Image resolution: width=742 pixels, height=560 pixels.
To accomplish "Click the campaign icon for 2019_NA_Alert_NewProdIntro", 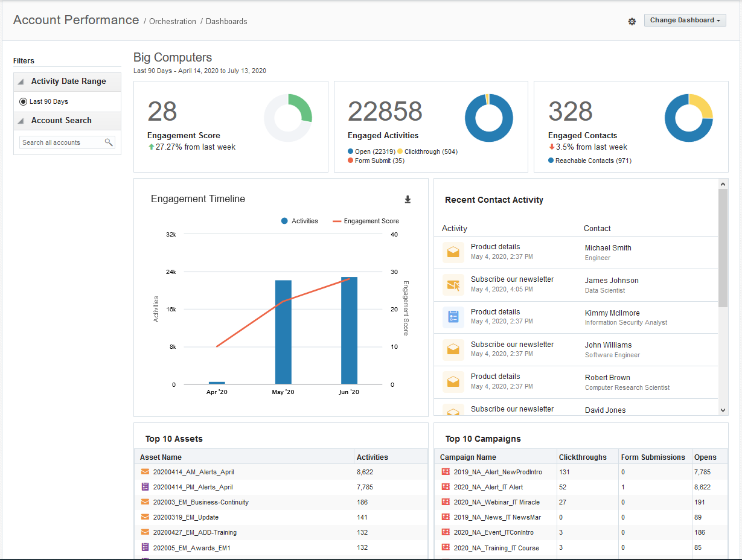I will pyautogui.click(x=446, y=472).
